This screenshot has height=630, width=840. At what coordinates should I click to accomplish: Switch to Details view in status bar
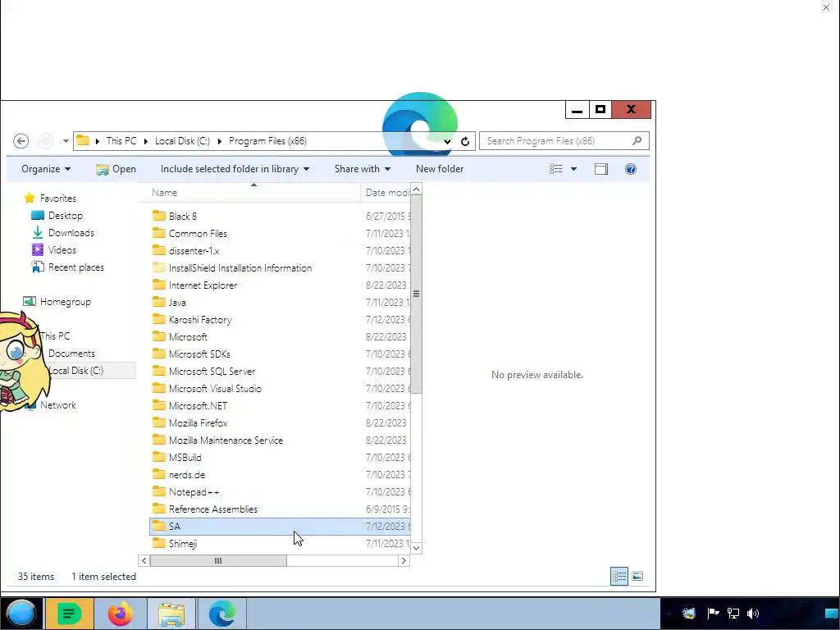click(x=619, y=577)
